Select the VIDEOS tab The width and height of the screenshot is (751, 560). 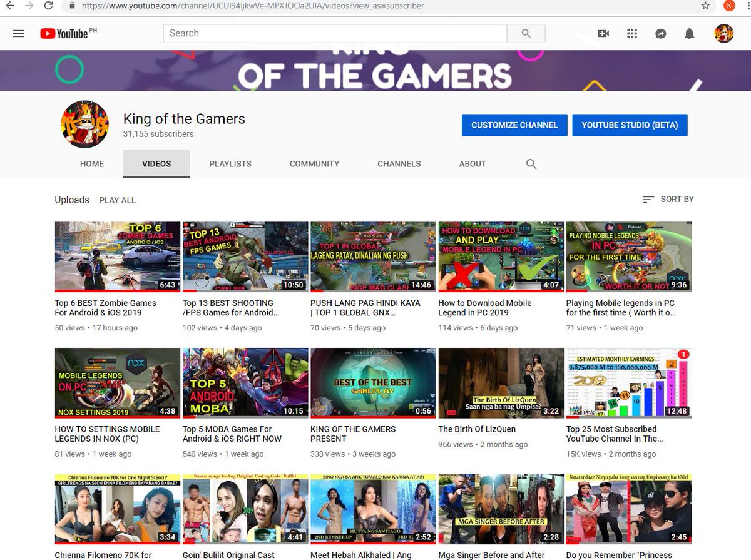coord(156,164)
